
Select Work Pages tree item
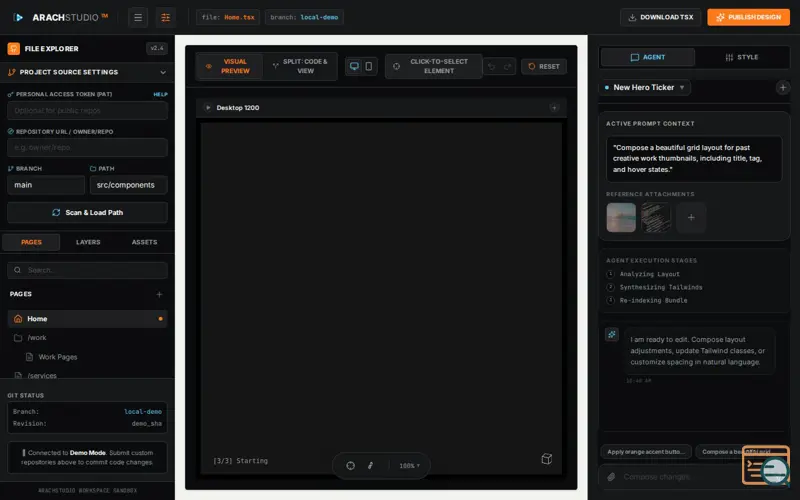87,357
